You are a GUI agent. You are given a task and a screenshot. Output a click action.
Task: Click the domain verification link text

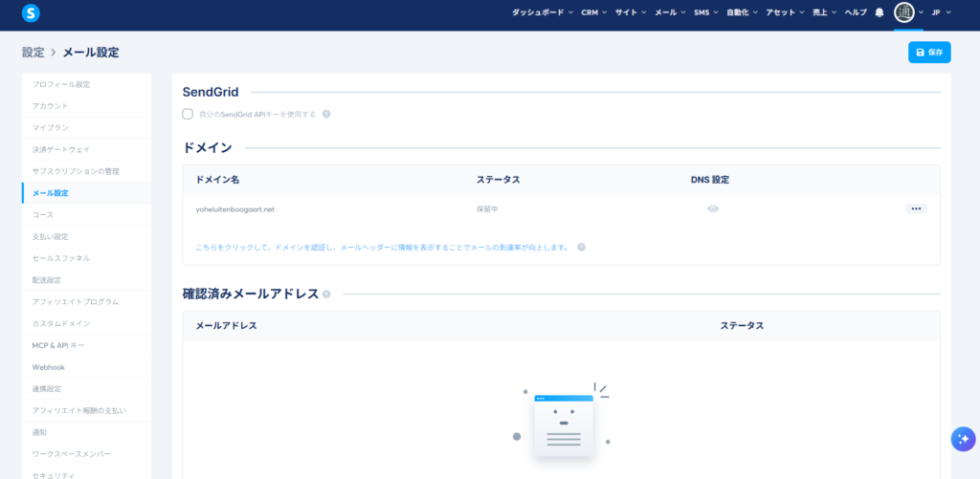tap(381, 247)
